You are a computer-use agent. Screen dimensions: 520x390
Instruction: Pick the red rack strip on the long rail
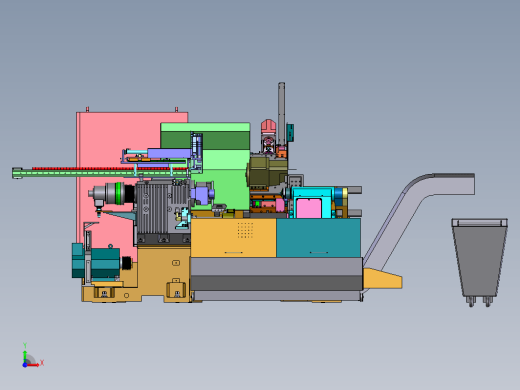point(110,169)
